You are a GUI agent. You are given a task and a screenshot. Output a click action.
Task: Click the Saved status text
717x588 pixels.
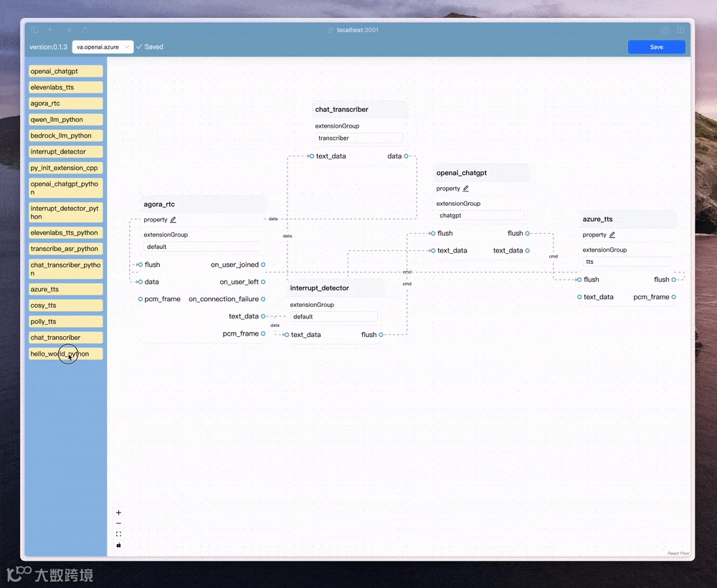(x=153, y=47)
